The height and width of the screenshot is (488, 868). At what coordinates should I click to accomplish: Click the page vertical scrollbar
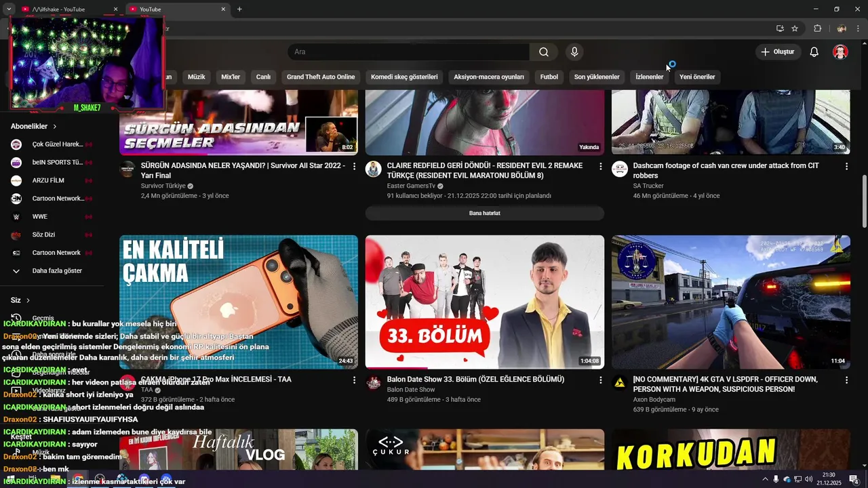(x=864, y=202)
